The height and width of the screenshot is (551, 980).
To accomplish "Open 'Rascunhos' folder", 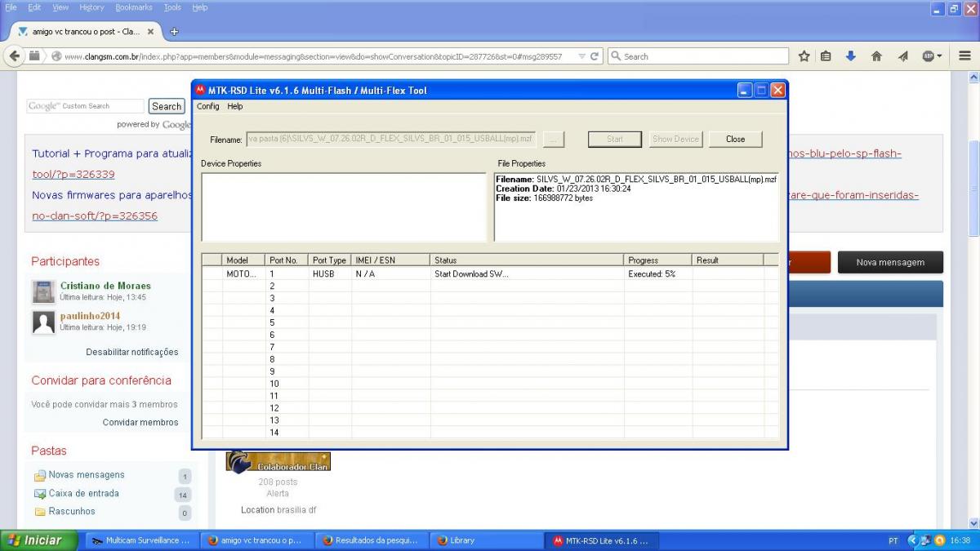I will pyautogui.click(x=72, y=511).
